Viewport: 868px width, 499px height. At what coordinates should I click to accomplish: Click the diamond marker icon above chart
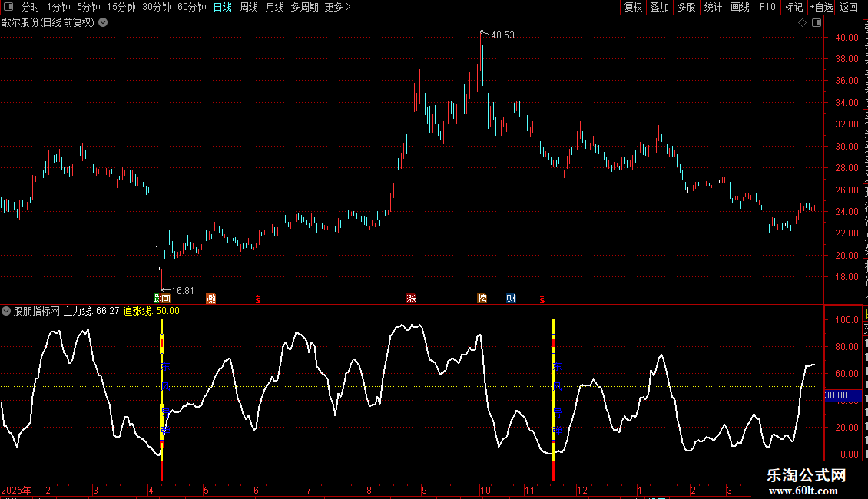tap(802, 23)
